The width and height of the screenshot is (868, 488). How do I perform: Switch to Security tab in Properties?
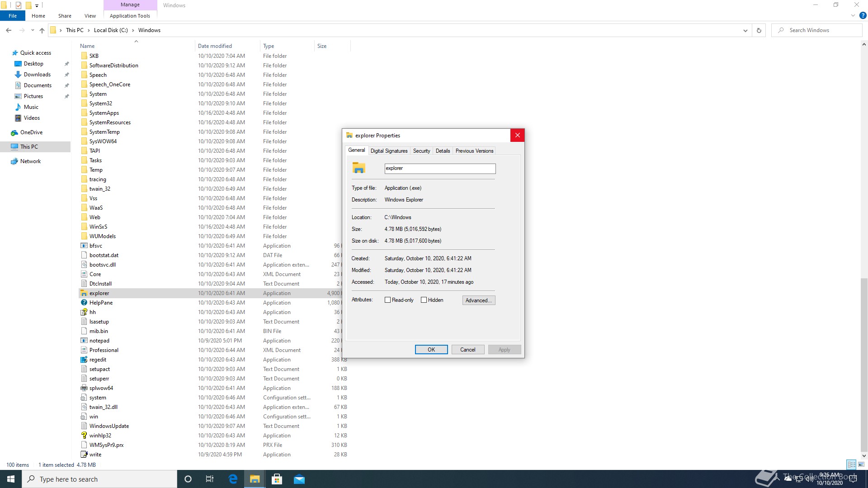421,151
